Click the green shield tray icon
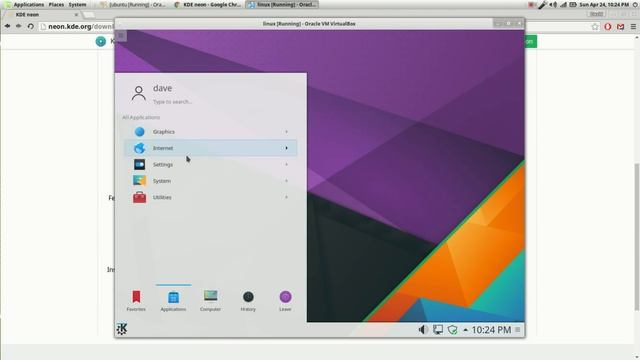This screenshot has height=360, width=640. 452,329
